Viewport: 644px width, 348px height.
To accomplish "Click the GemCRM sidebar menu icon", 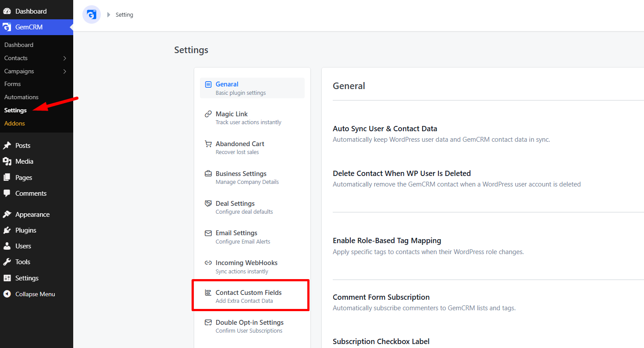I will 7,27.
